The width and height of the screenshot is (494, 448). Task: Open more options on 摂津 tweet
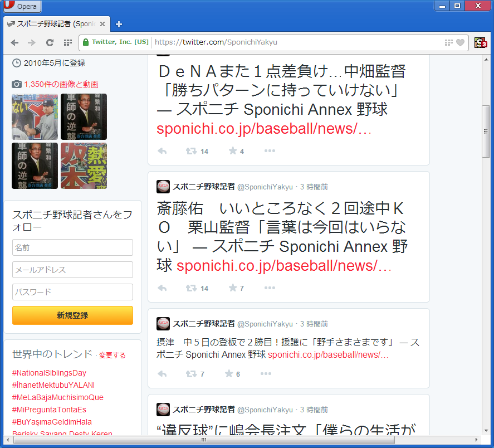pyautogui.click(x=266, y=373)
